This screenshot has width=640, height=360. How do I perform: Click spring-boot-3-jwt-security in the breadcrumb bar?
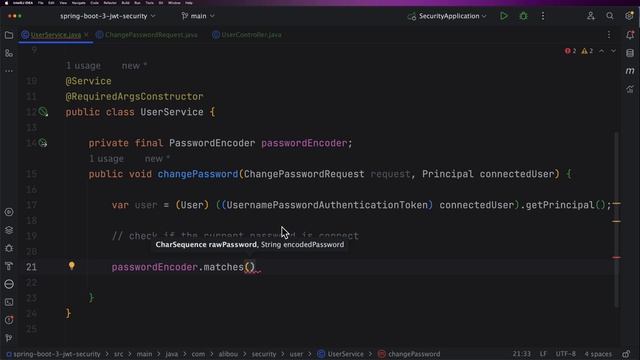[x=57, y=354]
